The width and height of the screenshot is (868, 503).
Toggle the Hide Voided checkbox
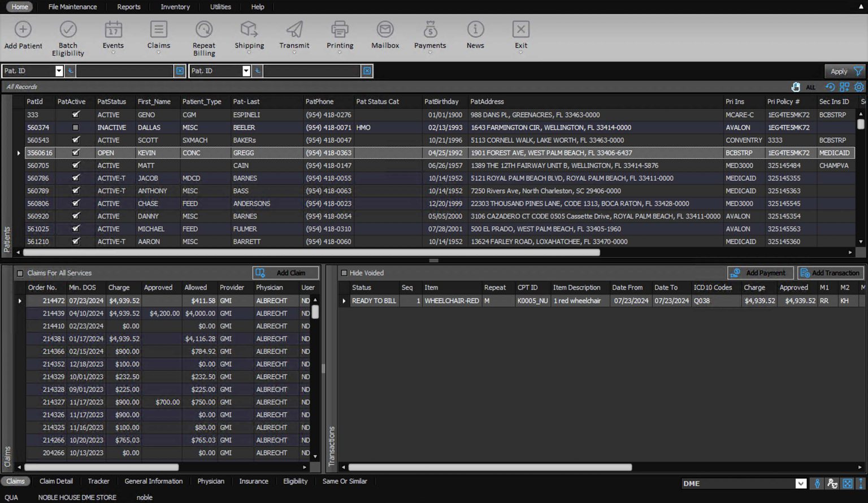click(x=344, y=272)
